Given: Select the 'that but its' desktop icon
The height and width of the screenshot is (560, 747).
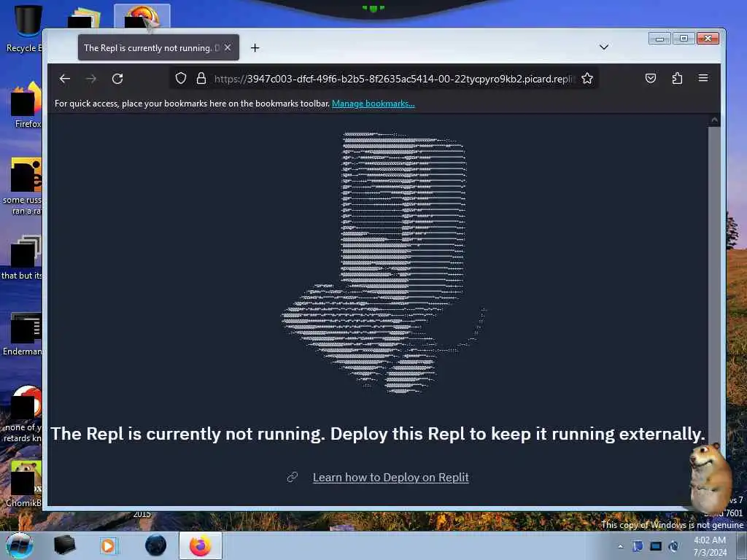Looking at the screenshot, I should (23, 257).
